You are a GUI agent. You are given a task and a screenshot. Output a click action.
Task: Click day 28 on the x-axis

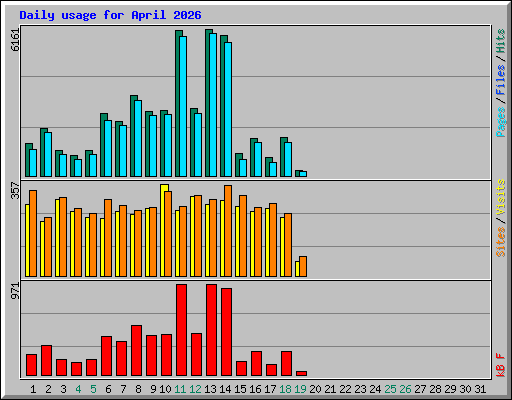(x=435, y=389)
